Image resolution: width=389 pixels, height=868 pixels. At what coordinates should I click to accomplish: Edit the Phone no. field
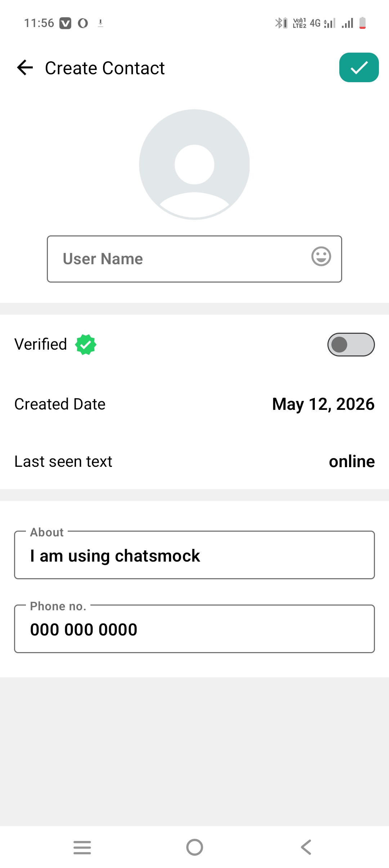tap(194, 629)
